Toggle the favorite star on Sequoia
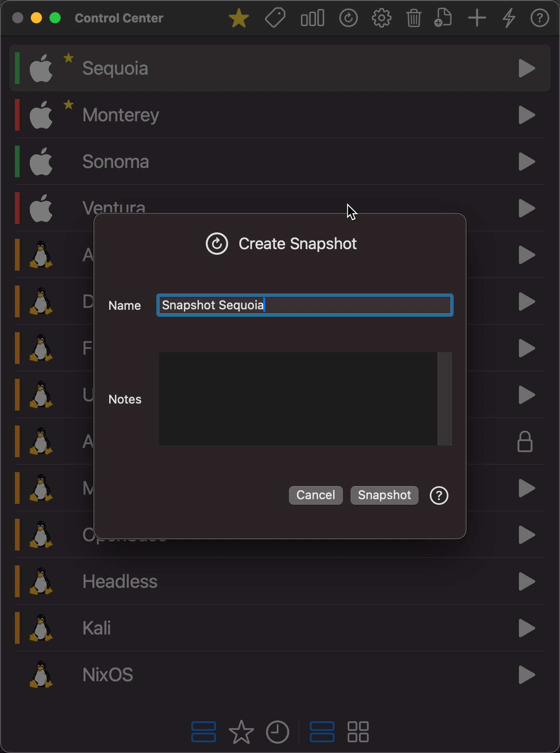 (69, 58)
